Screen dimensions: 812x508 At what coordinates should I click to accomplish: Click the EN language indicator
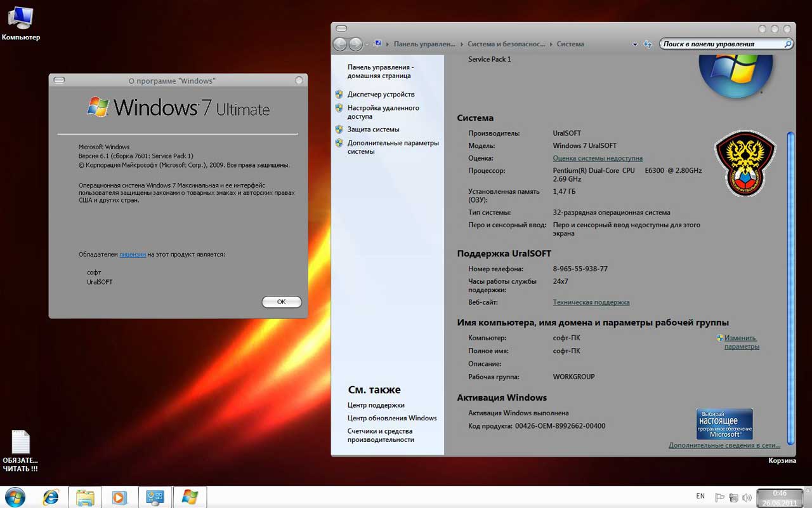click(x=700, y=496)
